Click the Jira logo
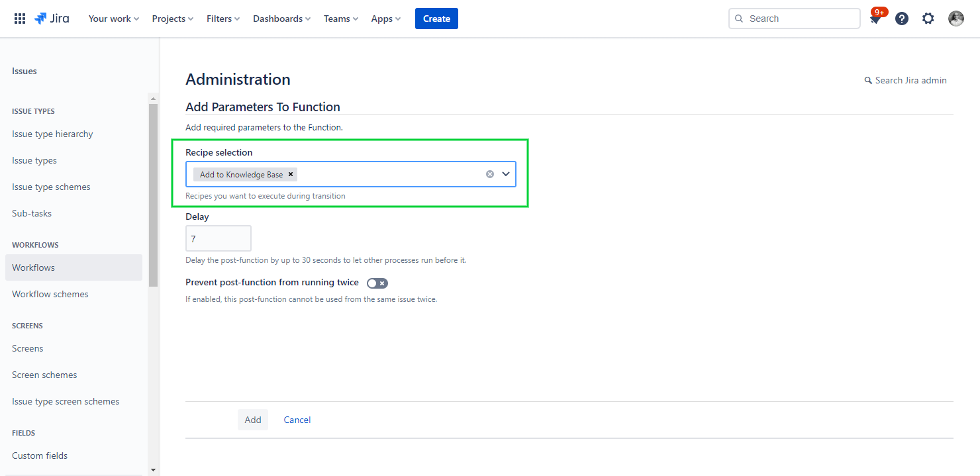The width and height of the screenshot is (980, 476). coord(52,19)
